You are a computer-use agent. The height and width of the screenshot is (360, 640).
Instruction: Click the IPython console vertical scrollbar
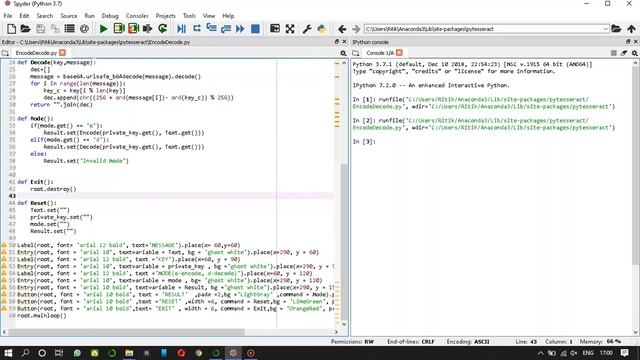(636, 165)
